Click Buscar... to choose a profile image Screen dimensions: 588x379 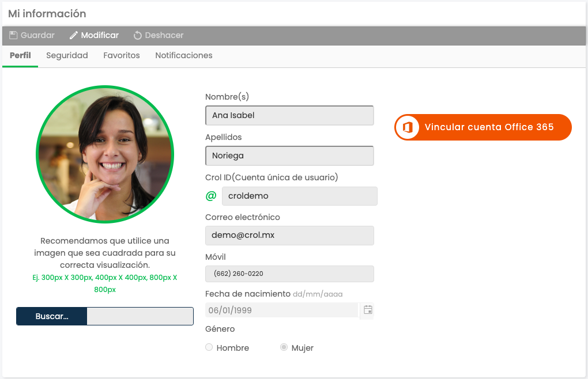point(52,316)
